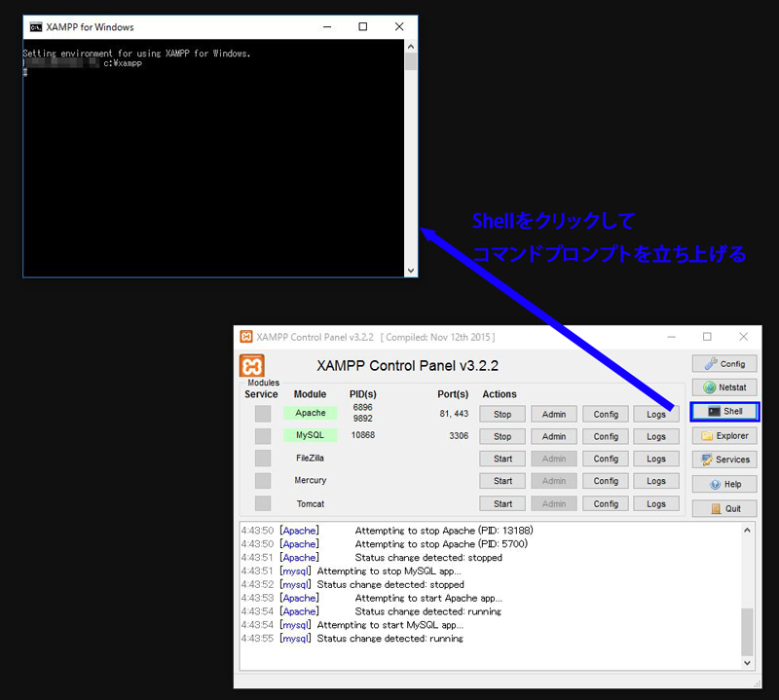Start the FileZilla module
Screen dimensions: 779x700
[502, 460]
